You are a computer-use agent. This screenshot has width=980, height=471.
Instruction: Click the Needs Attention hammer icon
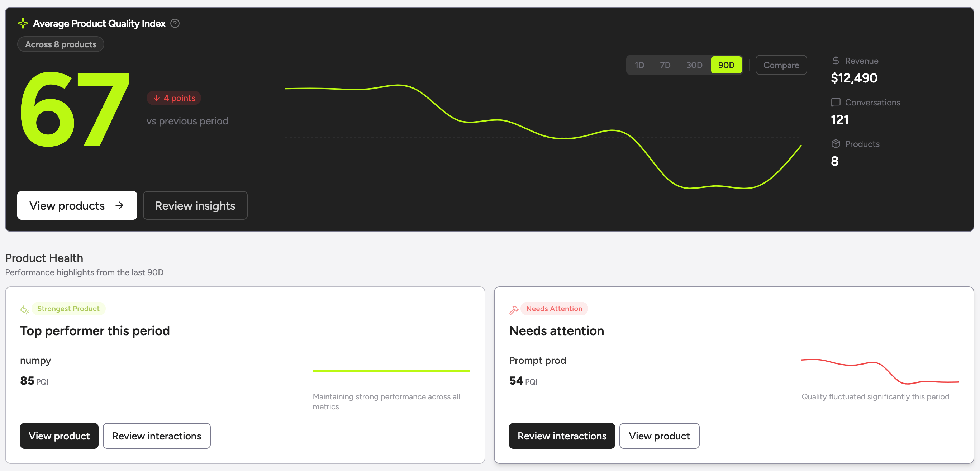pyautogui.click(x=514, y=310)
